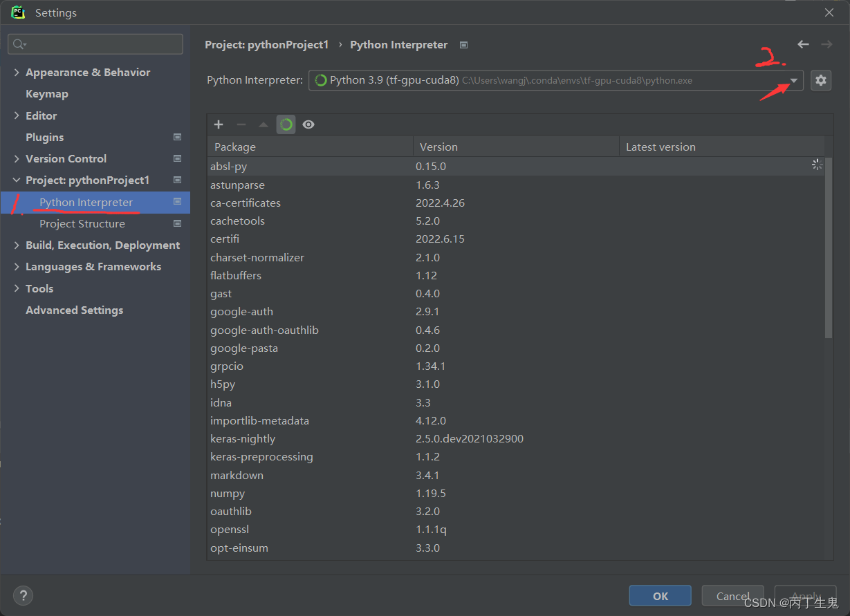
Task: Select Python Interpreter in the sidebar
Action: coord(95,202)
